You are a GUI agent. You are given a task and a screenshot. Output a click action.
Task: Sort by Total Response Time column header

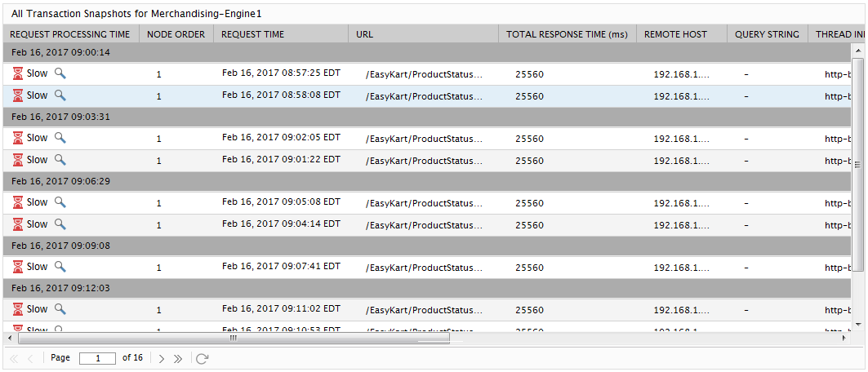pos(568,34)
